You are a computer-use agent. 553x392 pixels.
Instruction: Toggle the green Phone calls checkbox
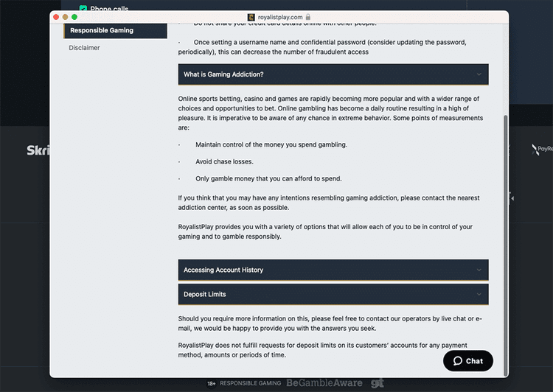[83, 8]
